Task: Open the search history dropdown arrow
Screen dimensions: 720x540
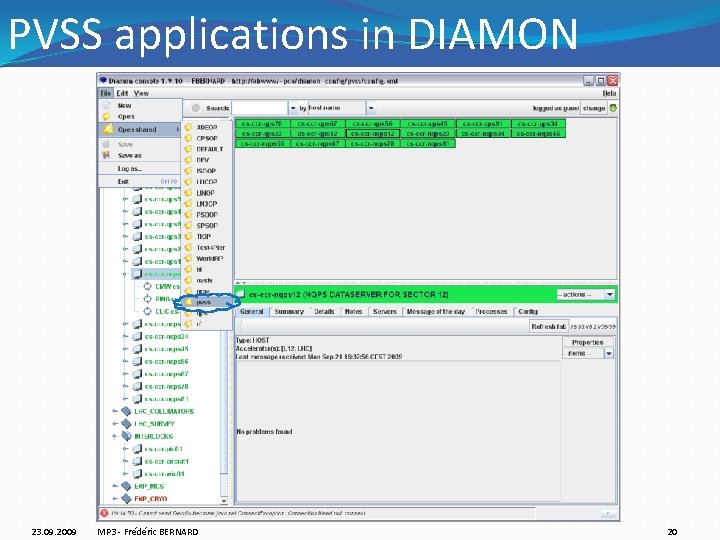Action: (293, 108)
